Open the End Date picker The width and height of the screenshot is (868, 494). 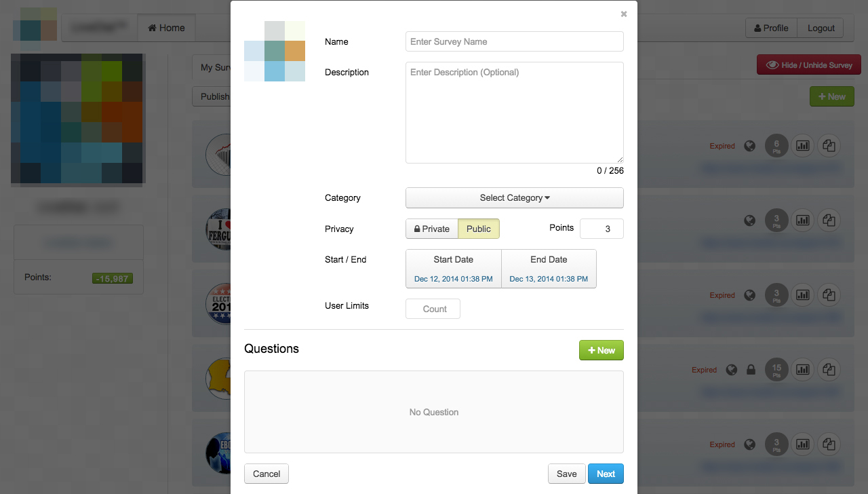point(549,269)
